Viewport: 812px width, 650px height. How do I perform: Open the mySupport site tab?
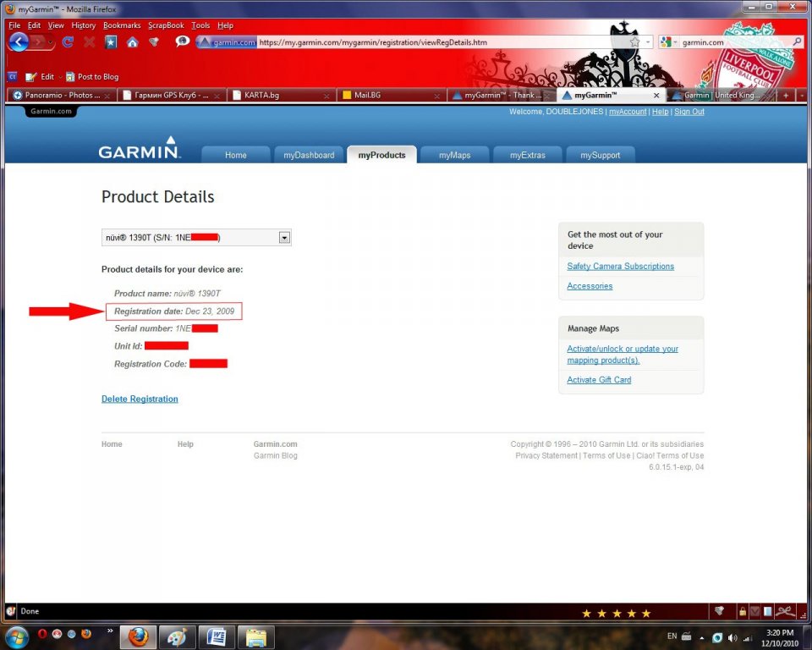coord(601,155)
